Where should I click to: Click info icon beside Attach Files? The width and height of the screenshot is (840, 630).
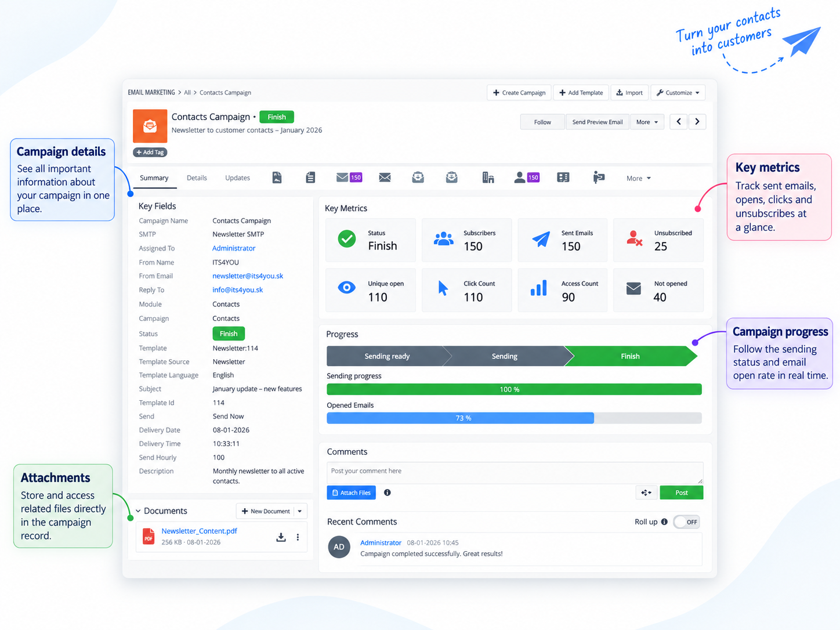[388, 493]
